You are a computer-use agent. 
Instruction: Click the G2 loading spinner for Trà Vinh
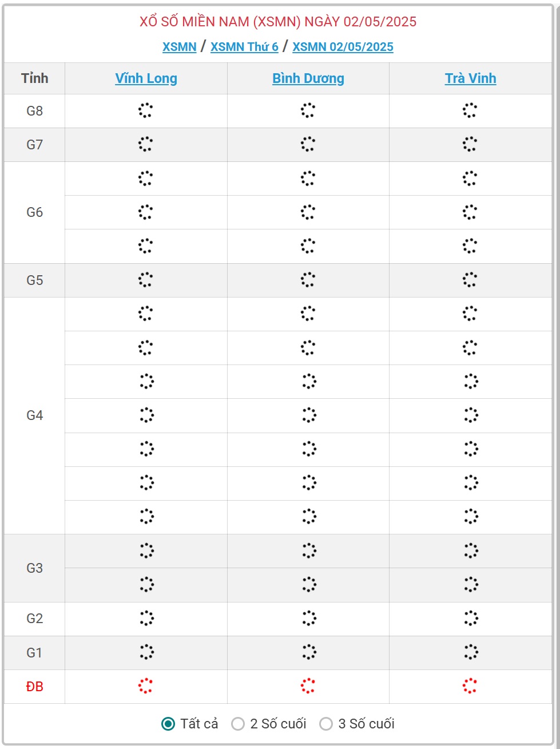[471, 619]
